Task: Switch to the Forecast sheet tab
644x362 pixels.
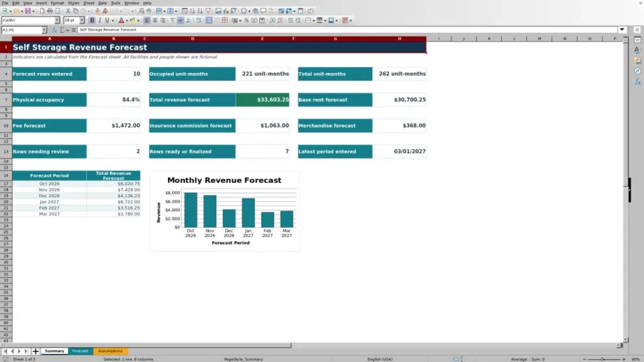Action: [x=80, y=351]
